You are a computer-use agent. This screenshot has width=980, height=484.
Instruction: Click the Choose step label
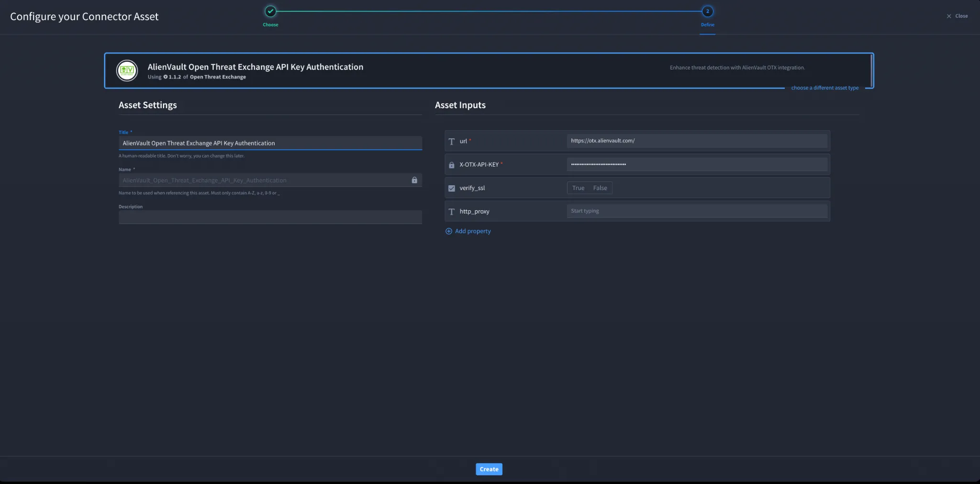tap(270, 25)
